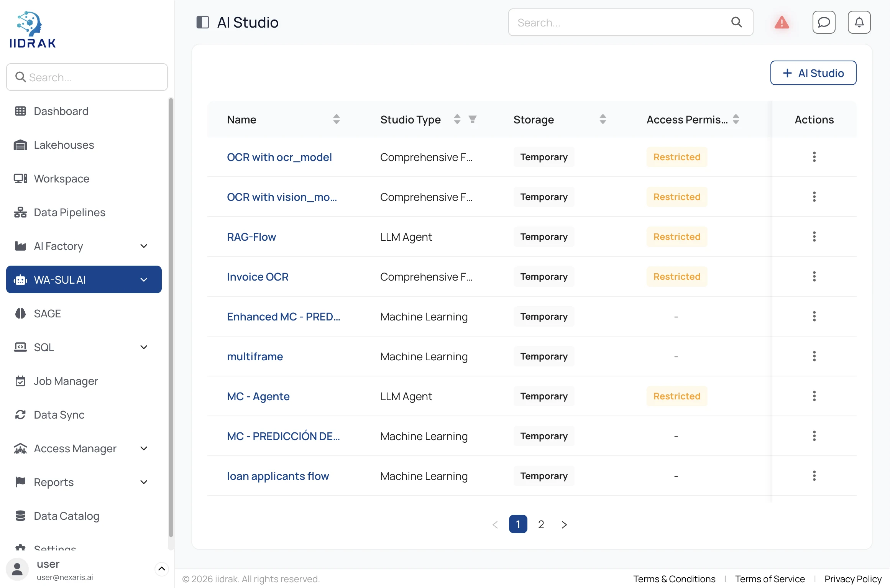Open the OCR with vision_mo... studio link
The height and width of the screenshot is (588, 890).
click(x=282, y=197)
